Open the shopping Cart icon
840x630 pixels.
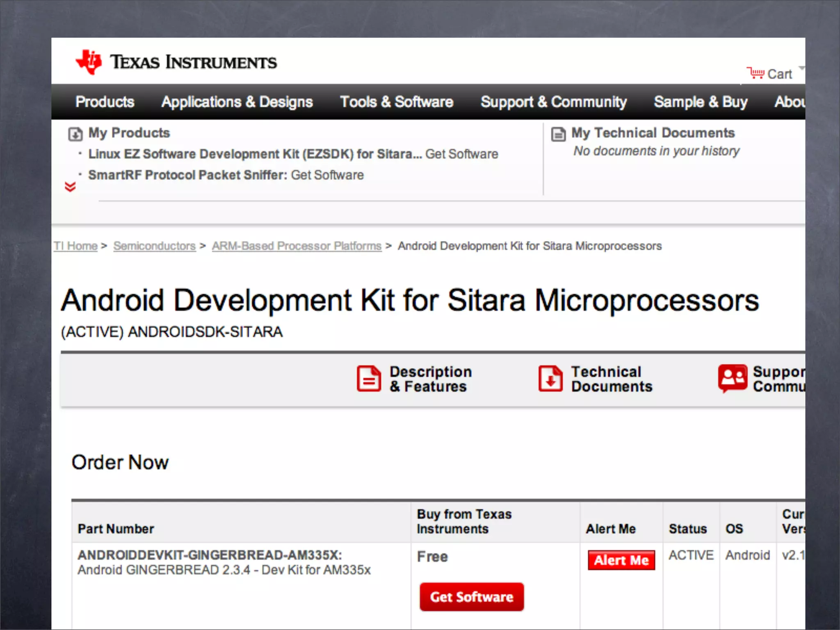click(755, 73)
